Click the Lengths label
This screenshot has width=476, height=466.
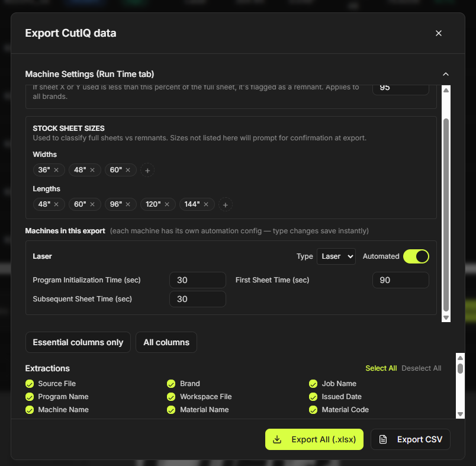(x=46, y=189)
